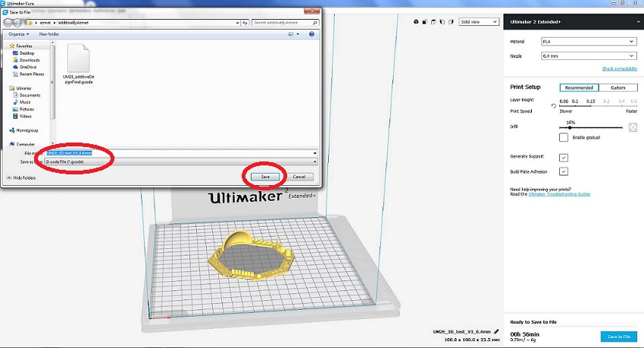Open the Nozzle 0.4 mm dropdown

tap(589, 56)
